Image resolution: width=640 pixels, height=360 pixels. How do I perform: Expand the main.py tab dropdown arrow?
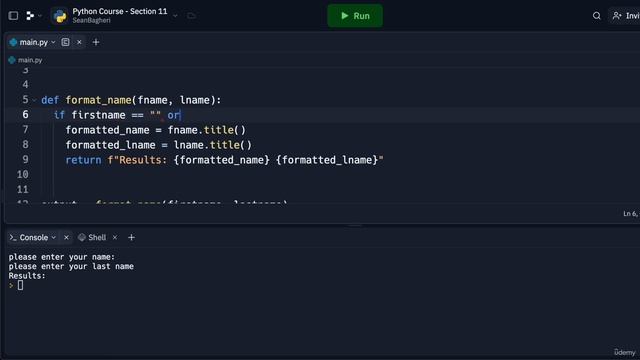point(53,42)
